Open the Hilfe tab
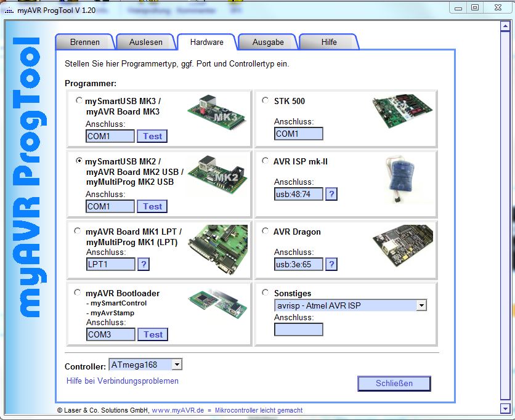The image size is (515, 420). (329, 42)
